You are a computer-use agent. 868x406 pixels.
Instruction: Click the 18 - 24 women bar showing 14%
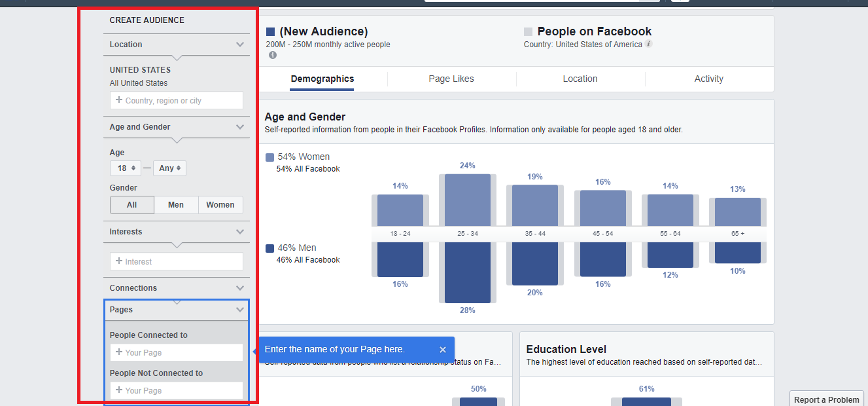tap(400, 210)
